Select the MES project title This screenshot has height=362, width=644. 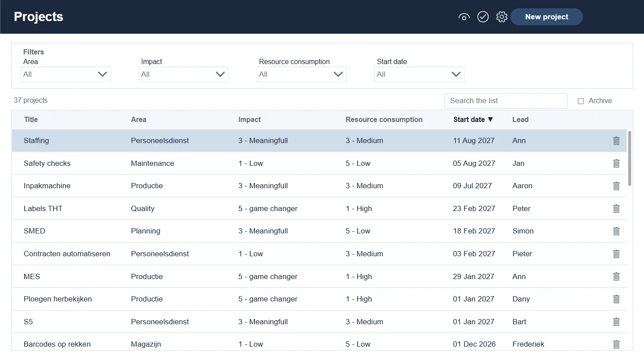point(32,276)
